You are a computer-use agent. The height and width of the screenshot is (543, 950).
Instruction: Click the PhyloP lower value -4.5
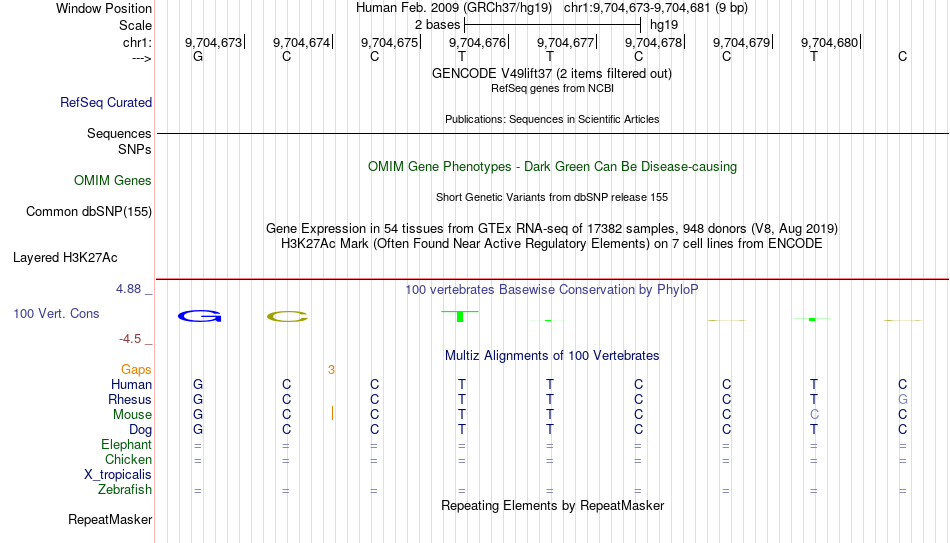[130, 339]
